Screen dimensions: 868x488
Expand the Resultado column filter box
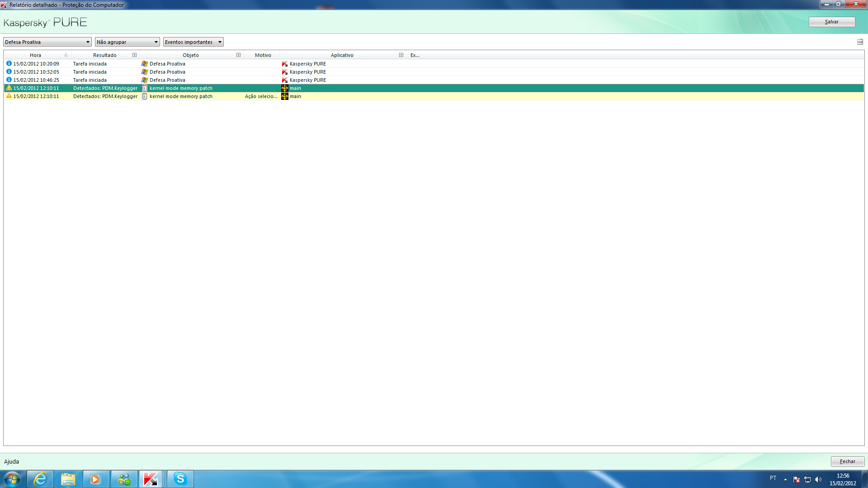point(134,55)
